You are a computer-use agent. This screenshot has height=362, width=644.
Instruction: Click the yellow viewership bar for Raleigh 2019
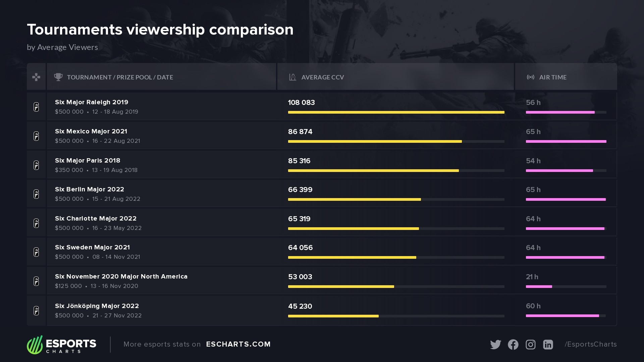pyautogui.click(x=396, y=112)
